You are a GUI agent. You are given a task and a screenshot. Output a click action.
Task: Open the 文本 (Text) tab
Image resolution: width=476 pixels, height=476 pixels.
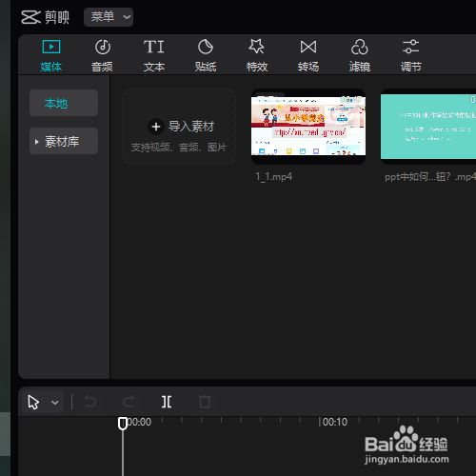click(154, 55)
